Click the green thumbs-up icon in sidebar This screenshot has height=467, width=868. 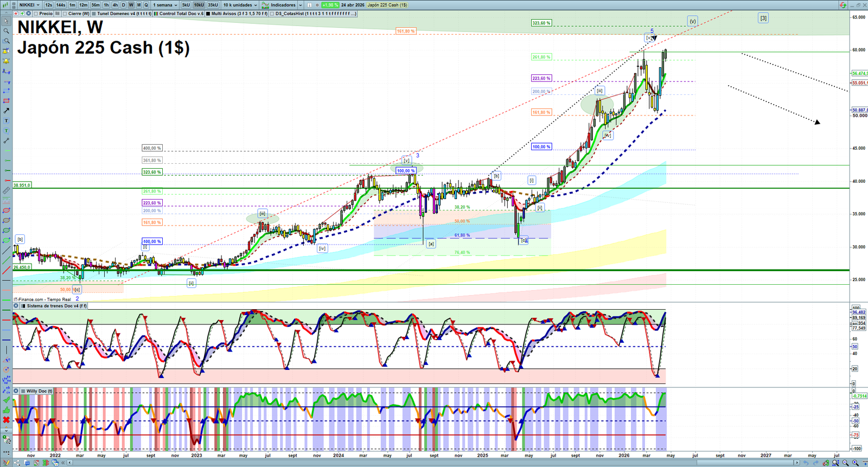tap(7, 410)
